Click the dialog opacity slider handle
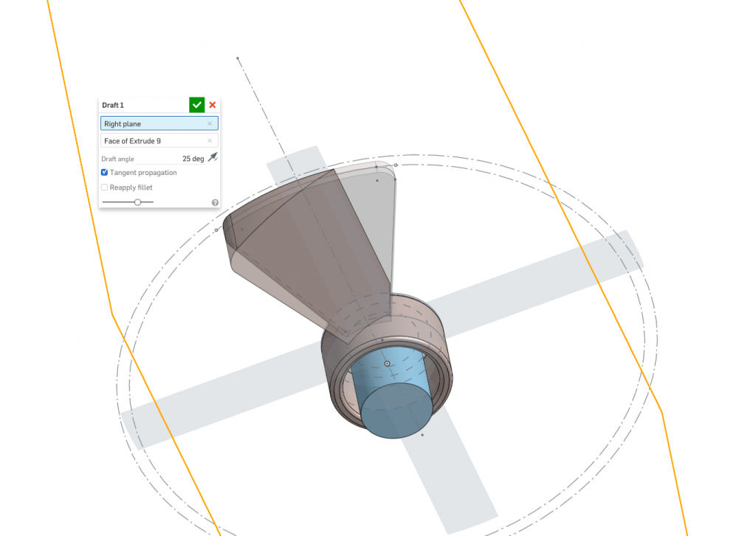Image resolution: width=756 pixels, height=536 pixels. [138, 202]
